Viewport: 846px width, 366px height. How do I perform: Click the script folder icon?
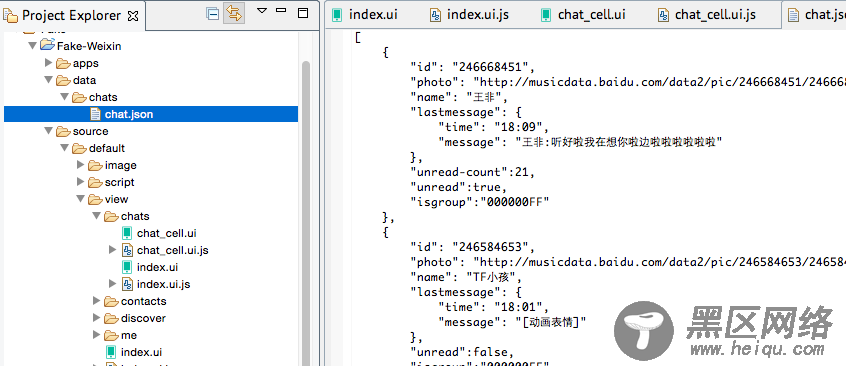(95, 182)
